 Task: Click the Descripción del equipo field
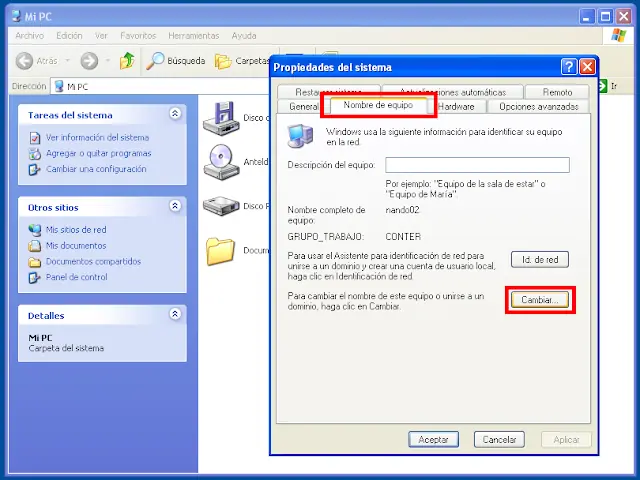[477, 165]
